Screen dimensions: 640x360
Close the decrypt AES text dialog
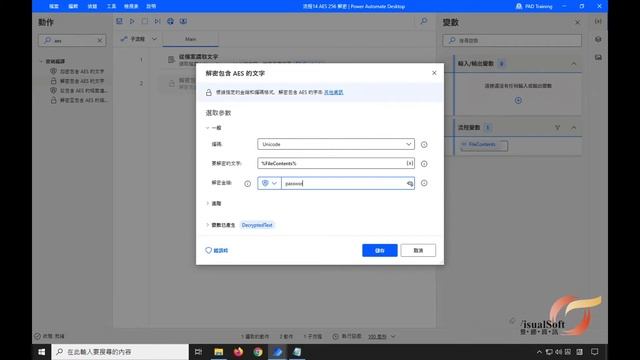(x=434, y=73)
